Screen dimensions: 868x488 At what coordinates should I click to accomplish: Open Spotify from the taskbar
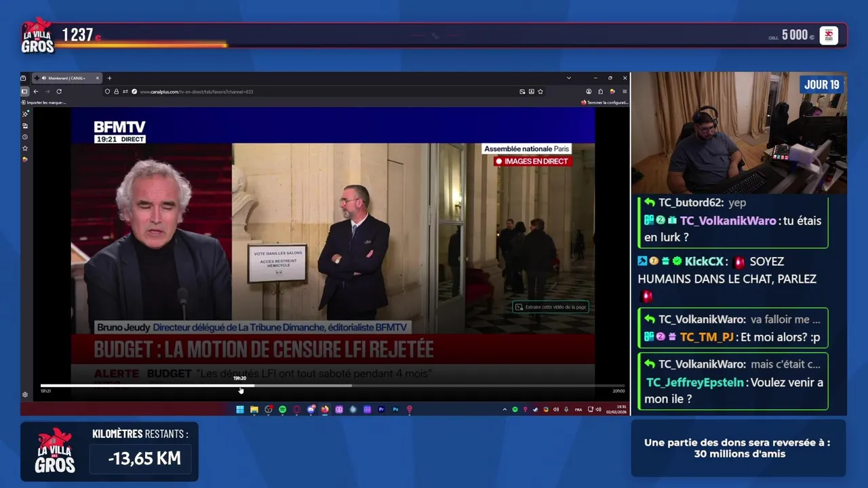283,409
